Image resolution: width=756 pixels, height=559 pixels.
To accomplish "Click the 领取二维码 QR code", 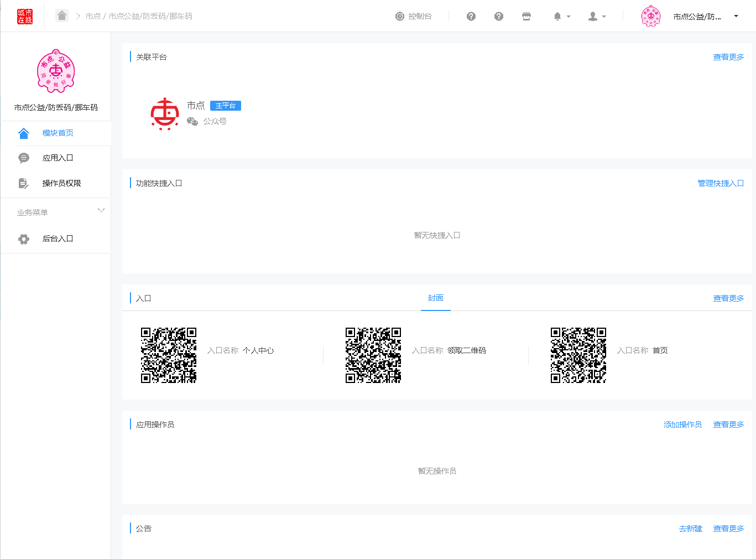I will tap(373, 355).
